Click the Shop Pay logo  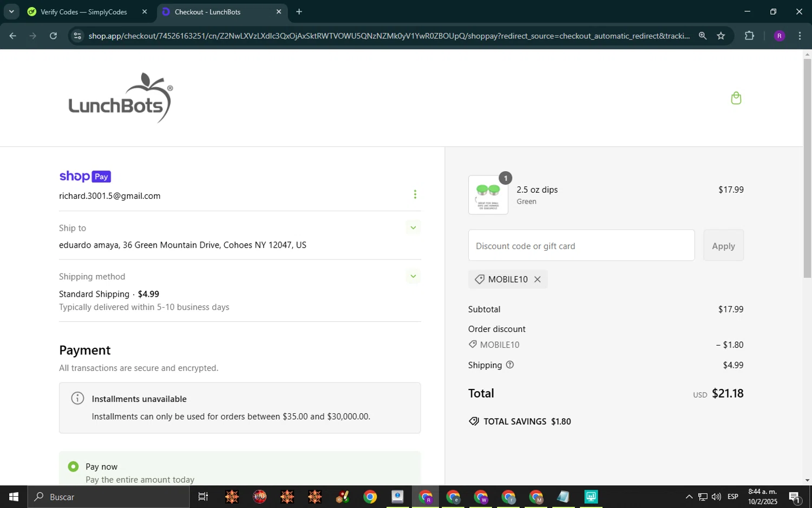(x=85, y=177)
